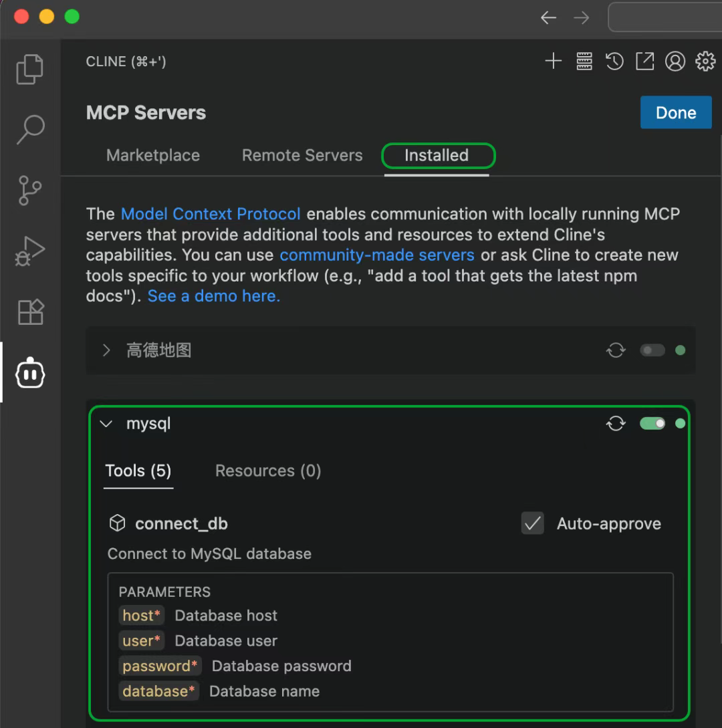Disable the mysql server toggle
The height and width of the screenshot is (728, 722).
[652, 423]
